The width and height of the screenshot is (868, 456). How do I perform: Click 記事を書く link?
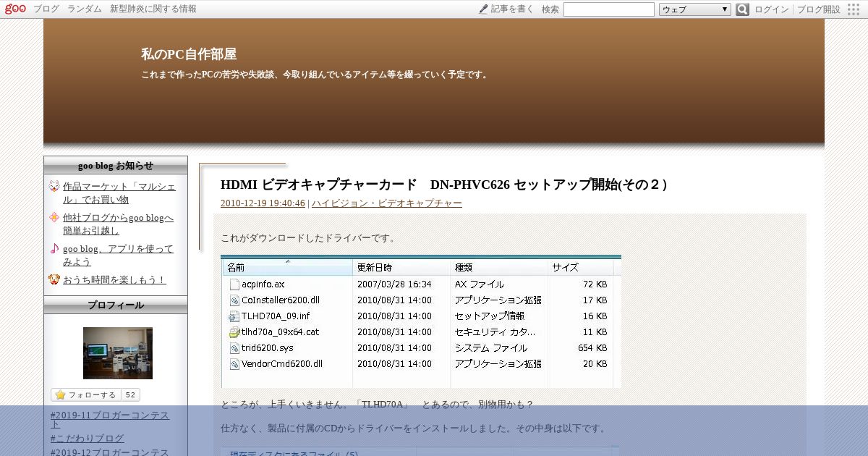pyautogui.click(x=512, y=9)
